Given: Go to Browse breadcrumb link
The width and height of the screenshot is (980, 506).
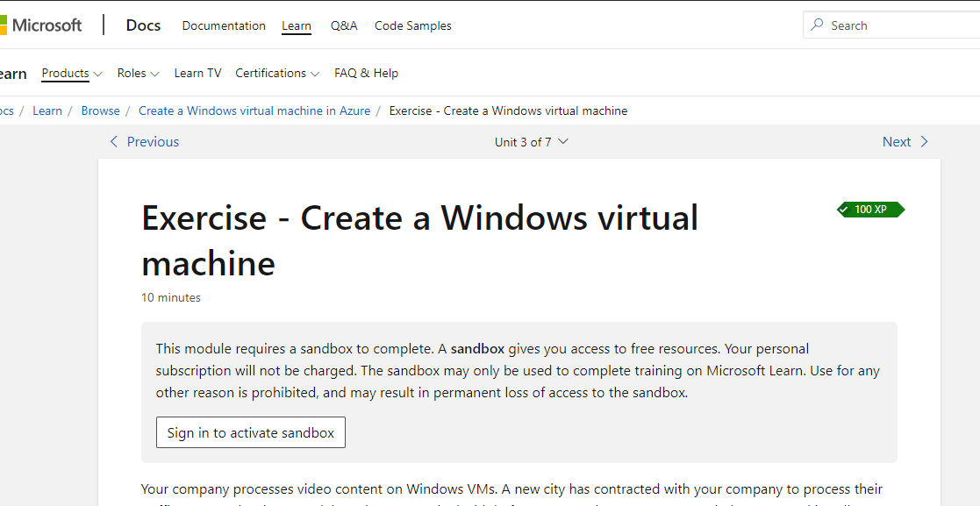Looking at the screenshot, I should pyautogui.click(x=101, y=110).
